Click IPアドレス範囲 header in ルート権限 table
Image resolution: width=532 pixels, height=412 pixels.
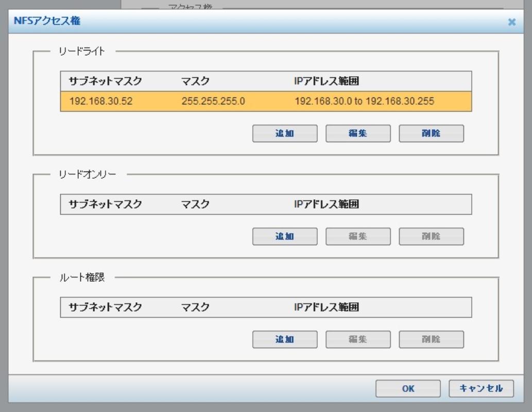click(x=327, y=307)
